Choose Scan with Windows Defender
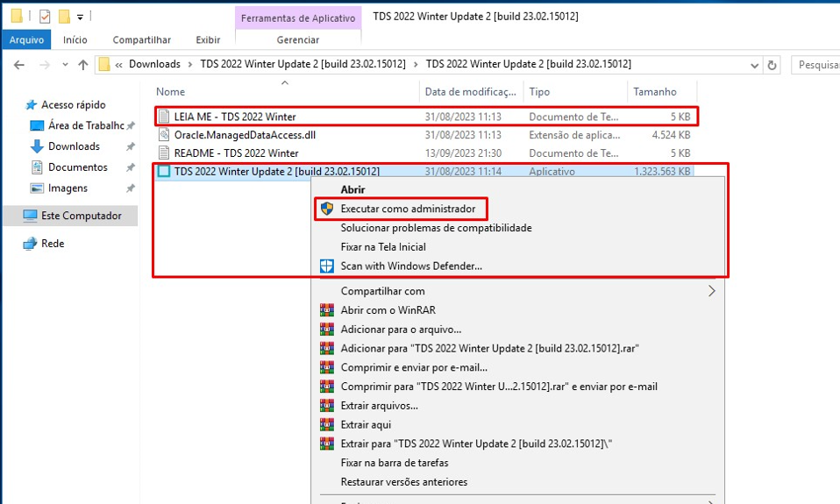 [x=411, y=266]
